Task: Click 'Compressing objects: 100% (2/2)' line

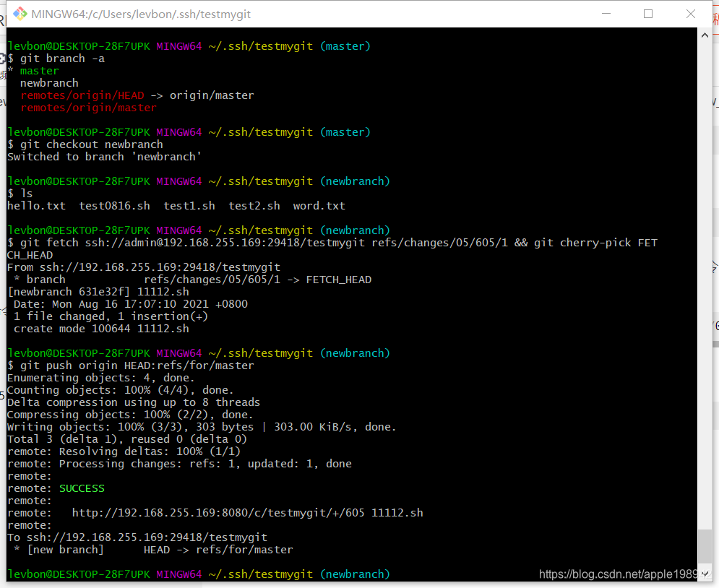Action: 130,415
